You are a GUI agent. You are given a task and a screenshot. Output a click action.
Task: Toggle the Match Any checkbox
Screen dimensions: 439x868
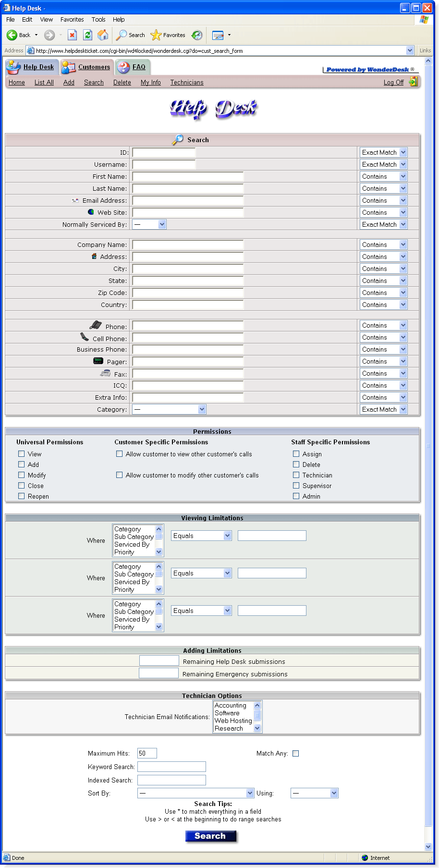tap(296, 754)
